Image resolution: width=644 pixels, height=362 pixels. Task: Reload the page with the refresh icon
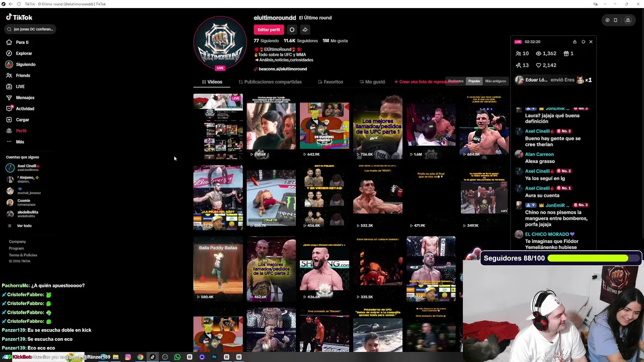point(19,4)
